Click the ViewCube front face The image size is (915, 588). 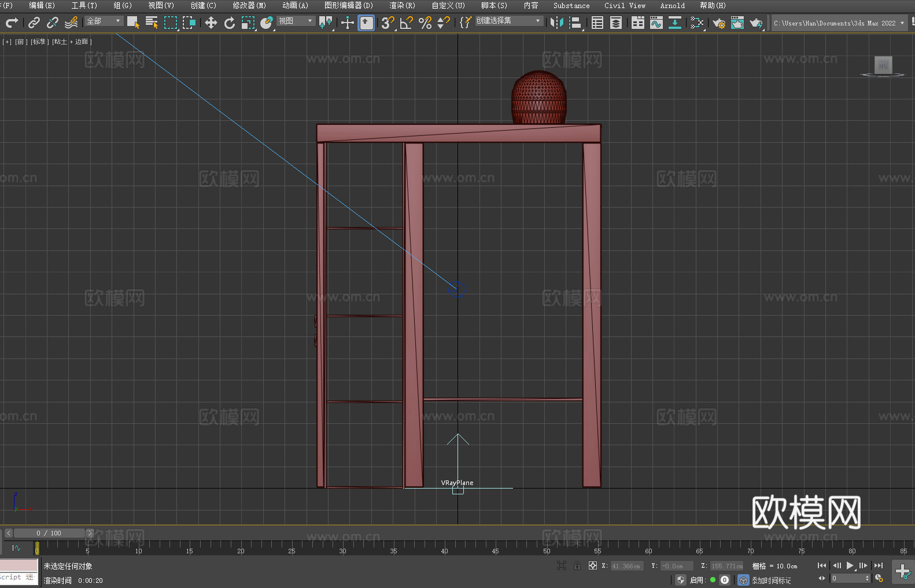click(x=883, y=65)
